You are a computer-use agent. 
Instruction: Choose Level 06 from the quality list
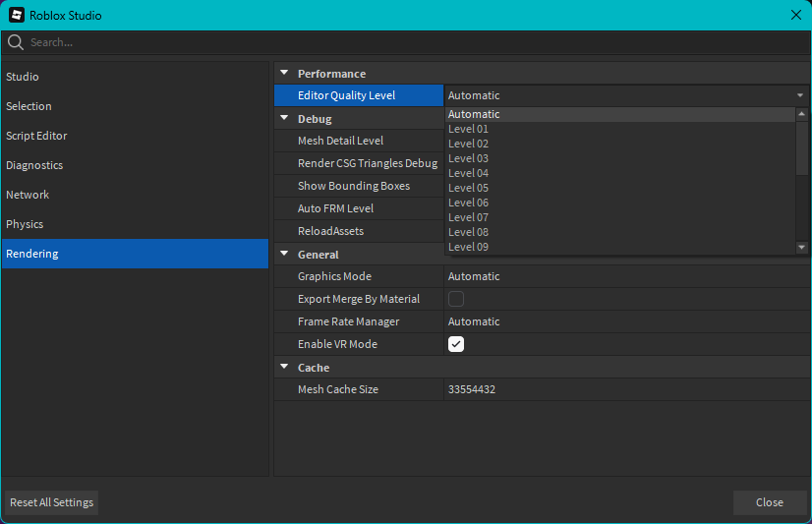coord(620,203)
